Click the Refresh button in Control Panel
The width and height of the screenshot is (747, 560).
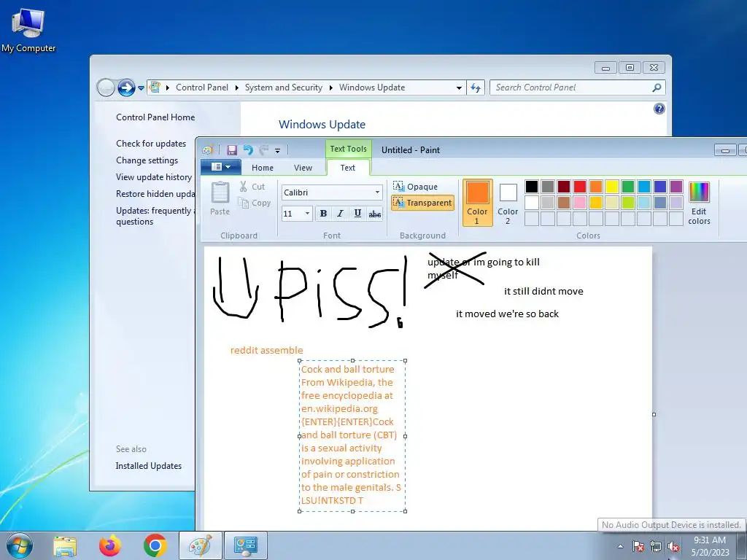coord(476,87)
